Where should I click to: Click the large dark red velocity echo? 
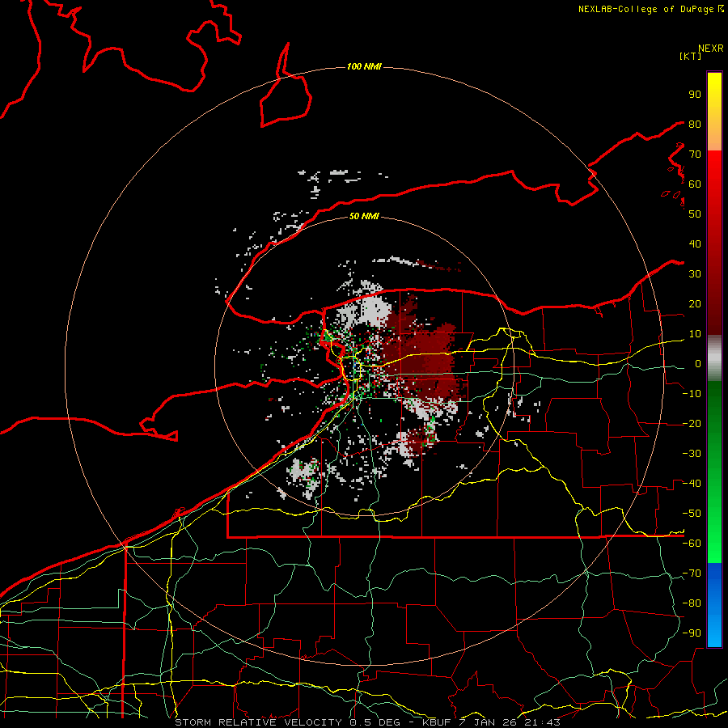tap(425, 358)
